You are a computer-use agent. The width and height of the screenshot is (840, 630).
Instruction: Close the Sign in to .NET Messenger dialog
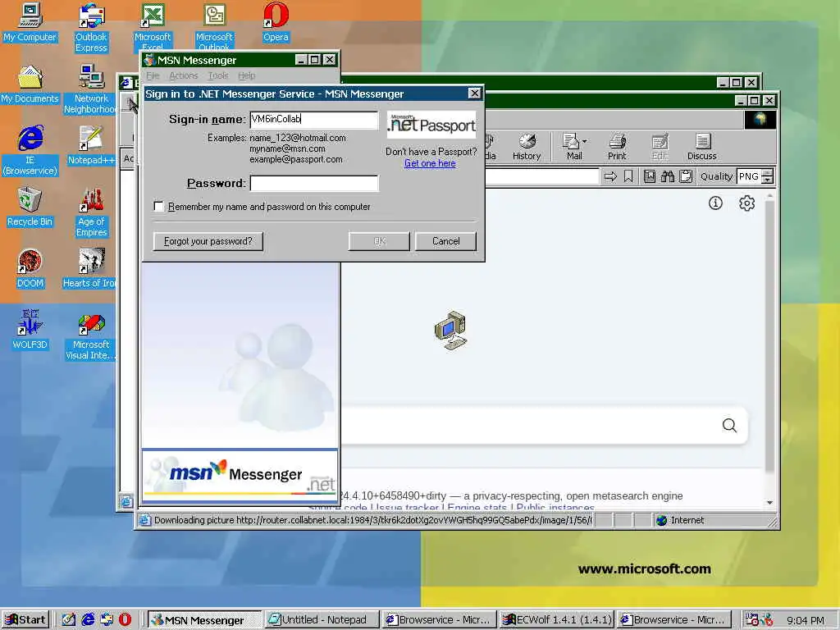tap(474, 94)
